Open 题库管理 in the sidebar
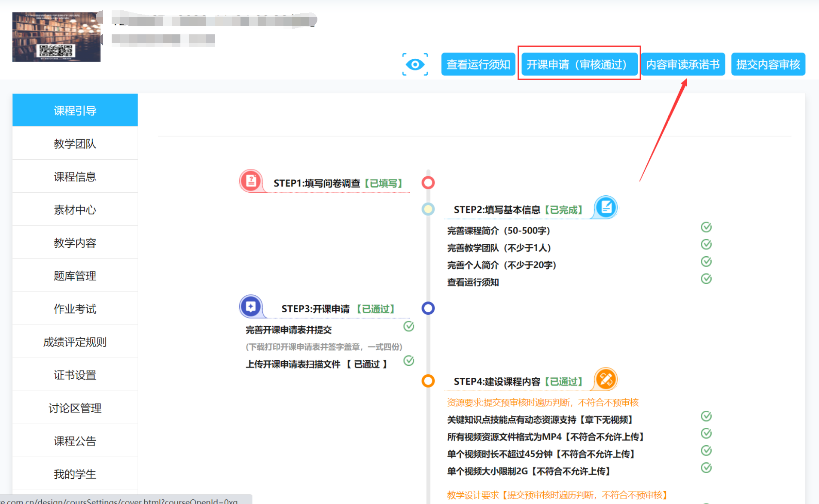 75,276
